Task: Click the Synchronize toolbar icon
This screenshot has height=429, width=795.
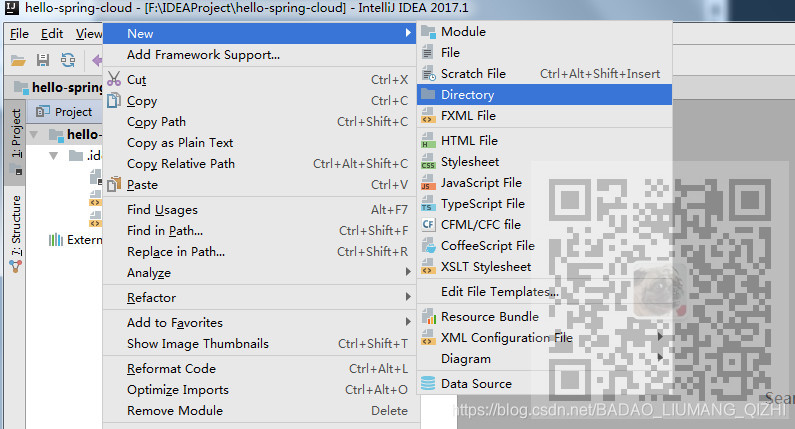Action: click(68, 60)
